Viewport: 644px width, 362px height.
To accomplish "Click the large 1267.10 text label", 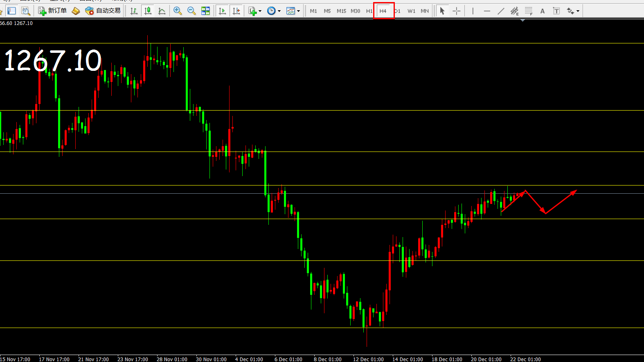I will coord(53,61).
